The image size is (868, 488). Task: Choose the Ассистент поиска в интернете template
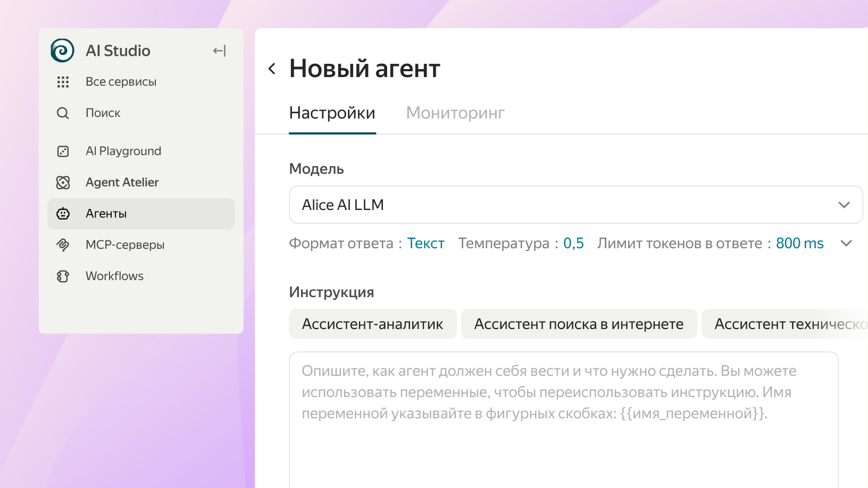click(x=579, y=324)
